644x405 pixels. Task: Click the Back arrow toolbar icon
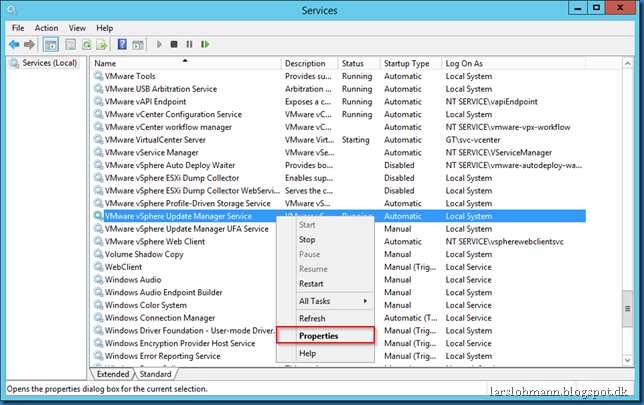[x=14, y=44]
